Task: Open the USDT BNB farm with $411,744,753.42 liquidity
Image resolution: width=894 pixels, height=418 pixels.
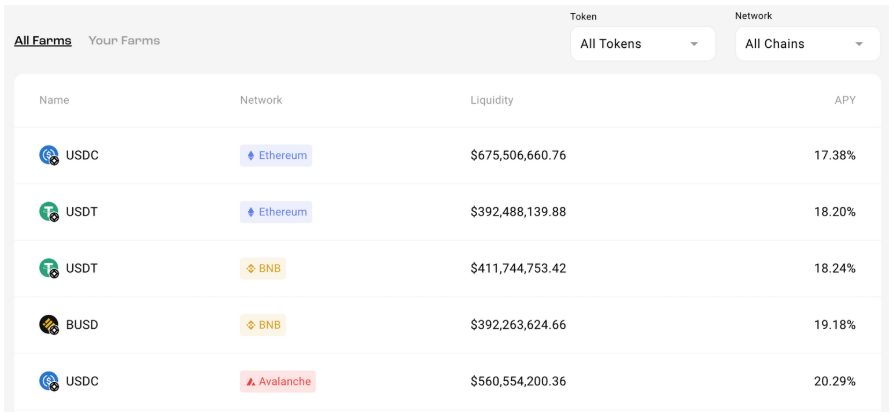Action: pos(448,269)
